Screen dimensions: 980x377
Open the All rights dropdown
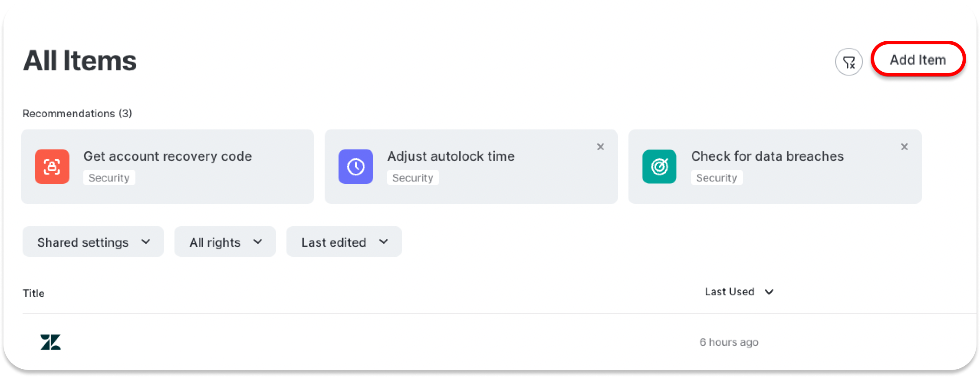pos(225,241)
